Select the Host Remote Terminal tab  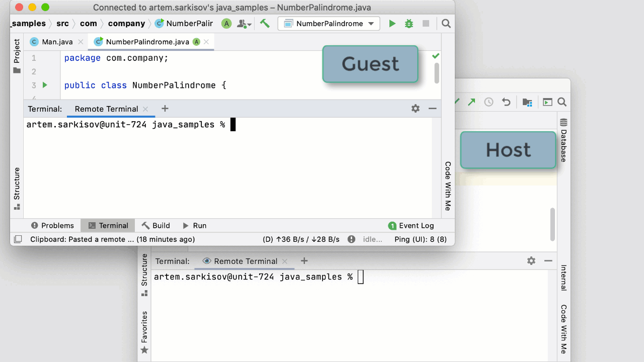pos(246,261)
